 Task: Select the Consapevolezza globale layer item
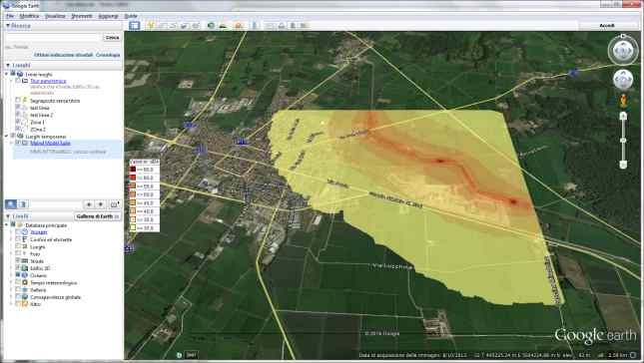click(x=56, y=297)
